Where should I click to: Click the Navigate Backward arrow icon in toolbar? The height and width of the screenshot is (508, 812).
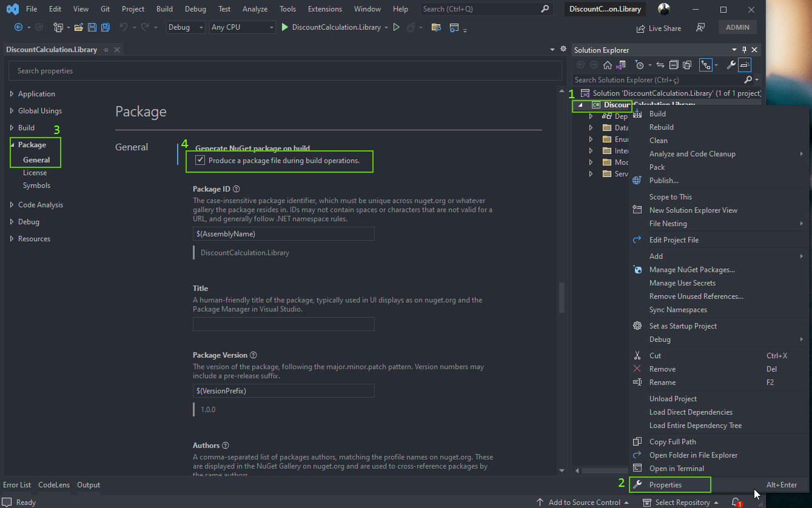pos(18,27)
